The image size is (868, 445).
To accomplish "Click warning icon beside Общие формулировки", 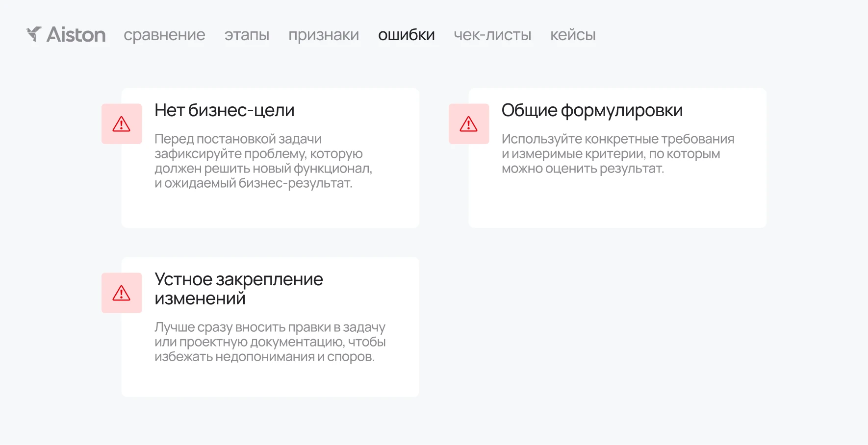I will [469, 124].
